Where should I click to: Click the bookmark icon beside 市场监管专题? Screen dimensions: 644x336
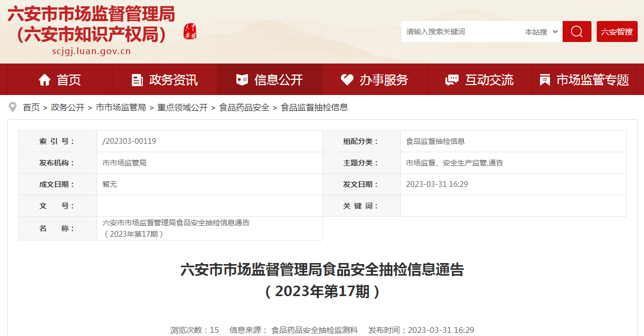[545, 80]
